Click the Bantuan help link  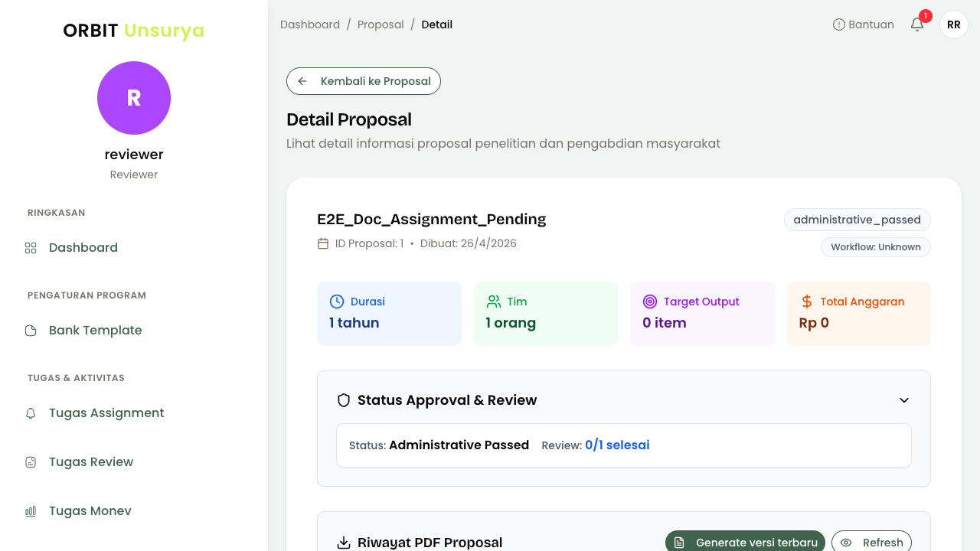tap(864, 24)
